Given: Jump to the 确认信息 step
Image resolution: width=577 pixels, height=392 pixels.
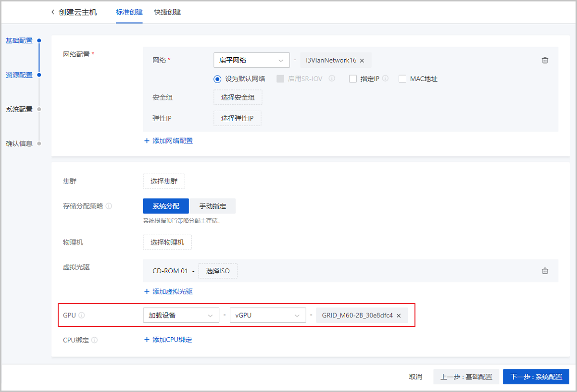Looking at the screenshot, I should [x=20, y=143].
